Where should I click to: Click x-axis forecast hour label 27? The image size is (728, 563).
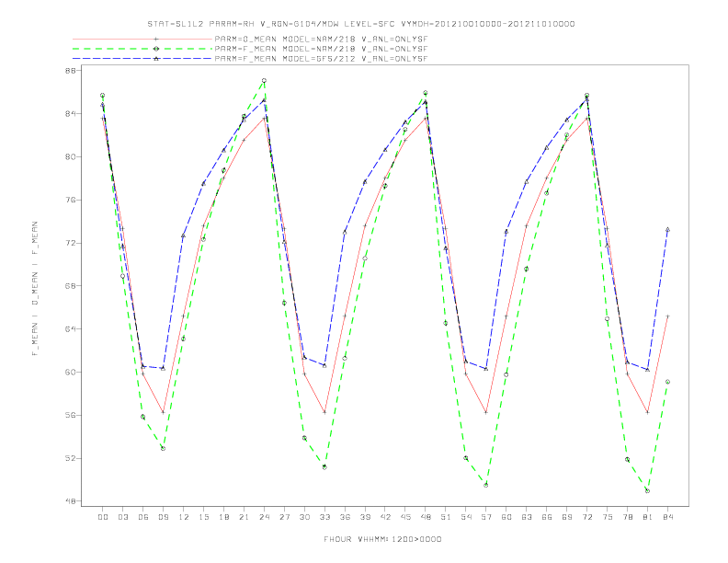coord(284,517)
